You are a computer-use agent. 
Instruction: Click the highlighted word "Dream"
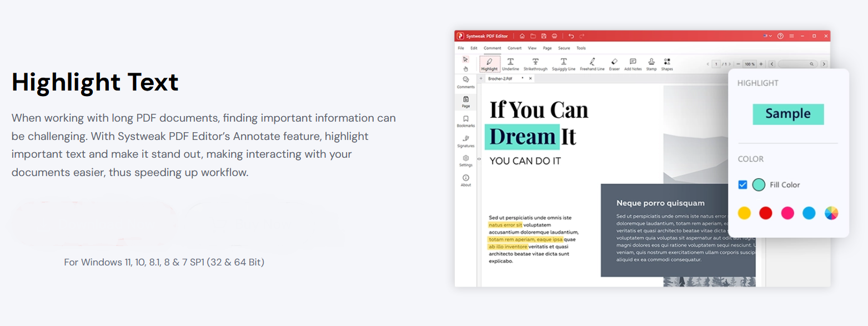[x=524, y=137]
